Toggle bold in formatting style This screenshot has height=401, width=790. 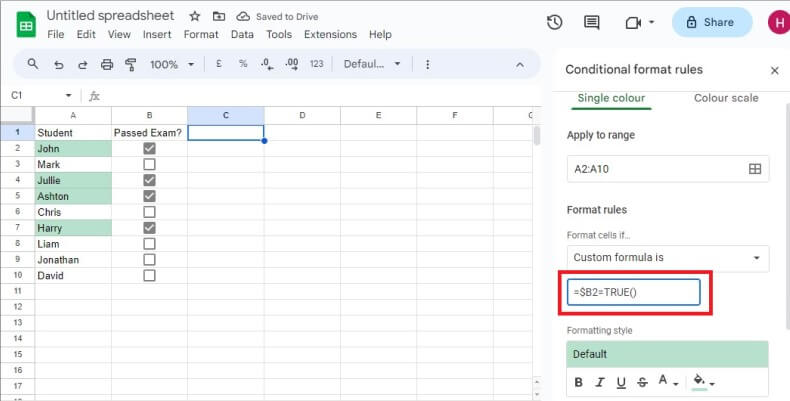(578, 382)
